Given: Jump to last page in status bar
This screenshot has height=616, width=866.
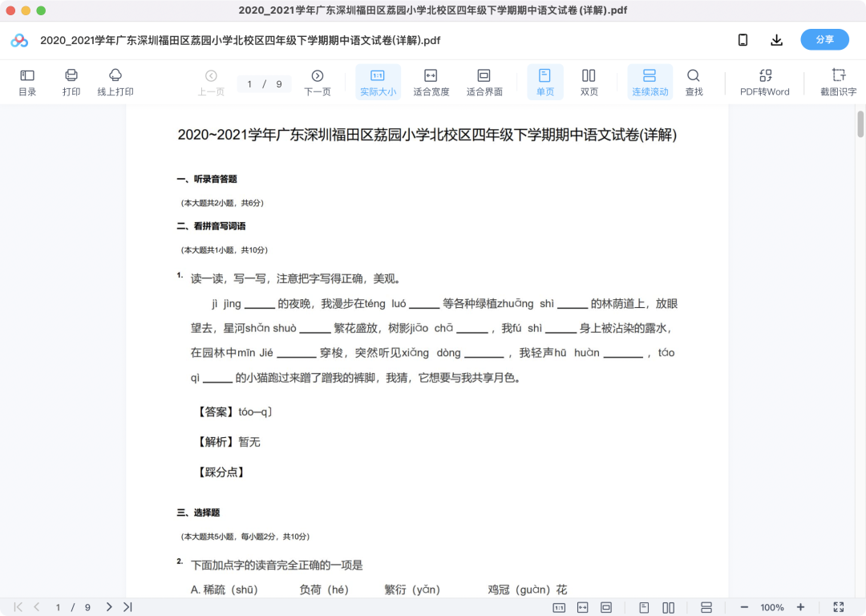Looking at the screenshot, I should [x=127, y=607].
